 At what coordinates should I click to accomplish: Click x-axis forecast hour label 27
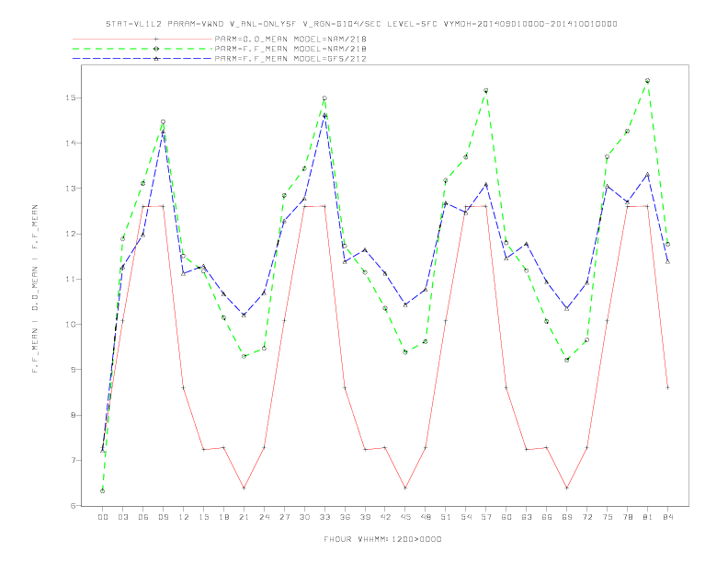point(284,517)
